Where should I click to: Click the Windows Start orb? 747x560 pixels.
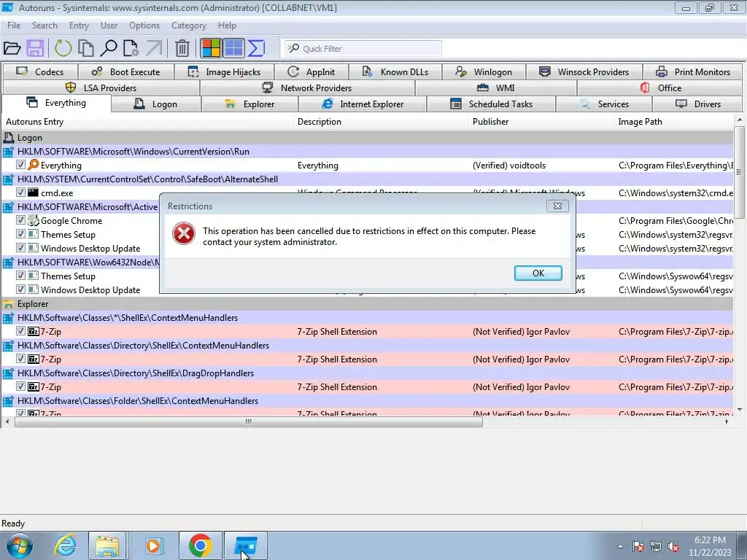[x=19, y=545]
